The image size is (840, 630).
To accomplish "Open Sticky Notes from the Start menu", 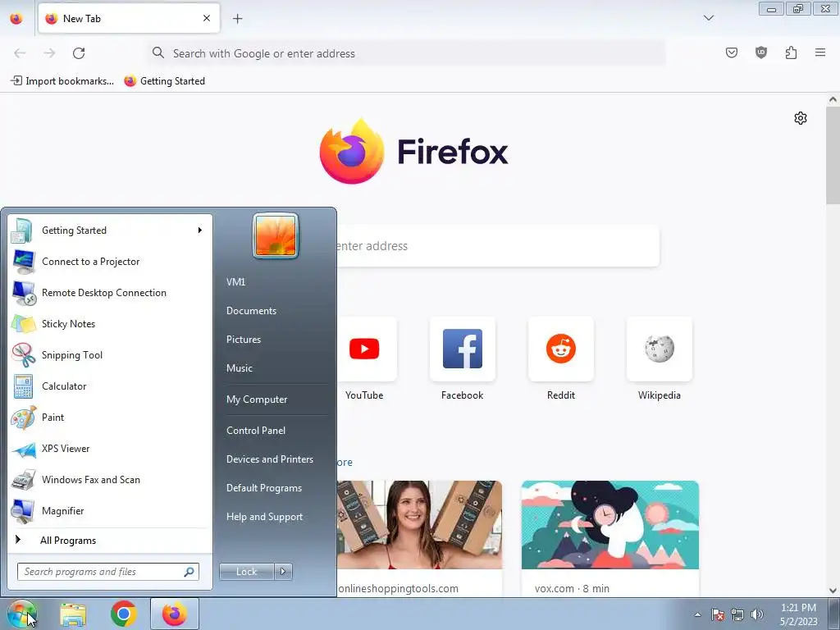I will (x=109, y=323).
